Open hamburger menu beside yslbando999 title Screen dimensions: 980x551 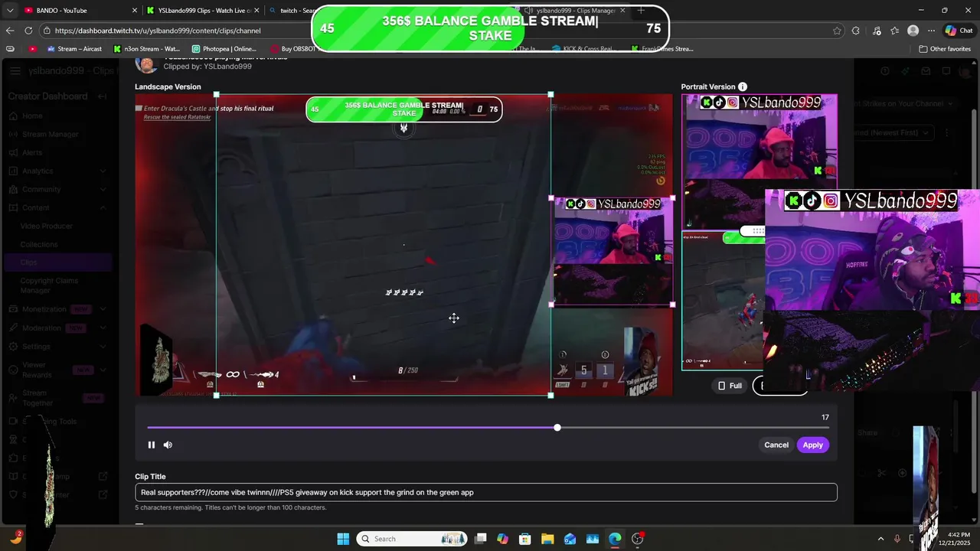(15, 70)
